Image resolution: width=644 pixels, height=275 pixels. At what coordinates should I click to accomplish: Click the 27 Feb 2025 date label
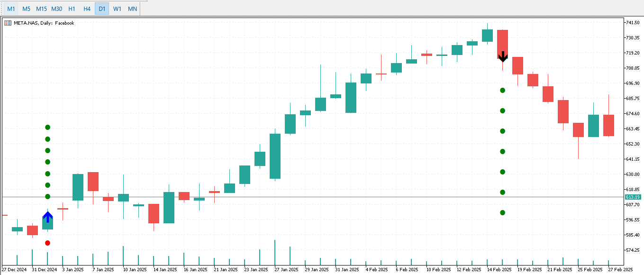pyautogui.click(x=620, y=270)
